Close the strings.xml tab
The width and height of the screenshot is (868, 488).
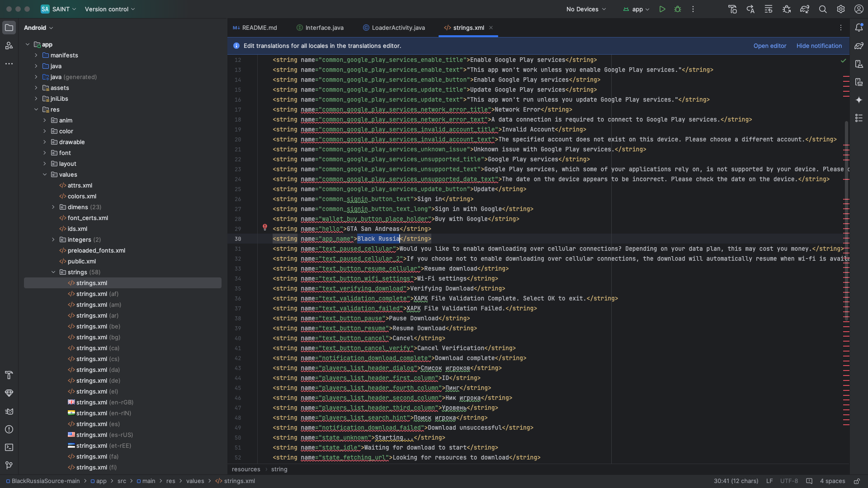(x=491, y=28)
